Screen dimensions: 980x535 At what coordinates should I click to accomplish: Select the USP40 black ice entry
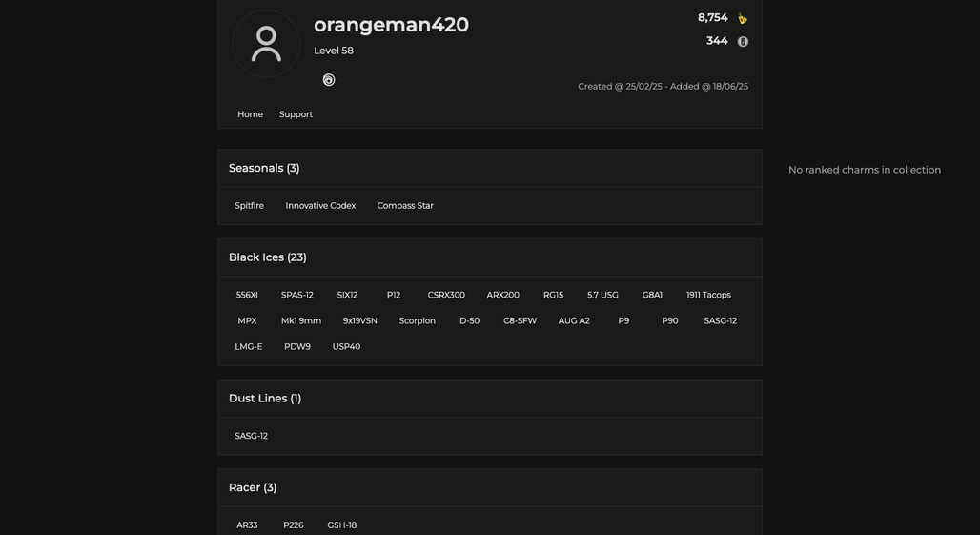(x=346, y=347)
